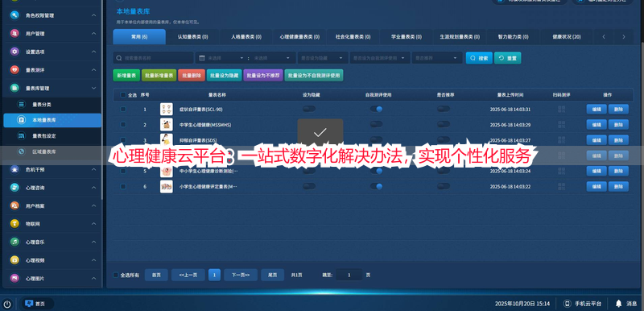Click the wrench icon beside 角色权限管理
Image resolution: width=644 pixels, height=311 pixels.
pyautogui.click(x=14, y=15)
